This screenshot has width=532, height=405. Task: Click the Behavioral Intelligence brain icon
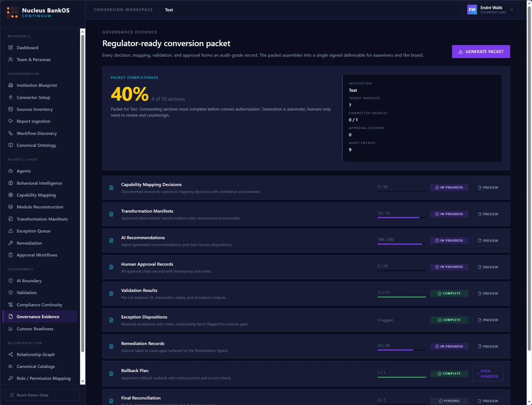(x=11, y=183)
